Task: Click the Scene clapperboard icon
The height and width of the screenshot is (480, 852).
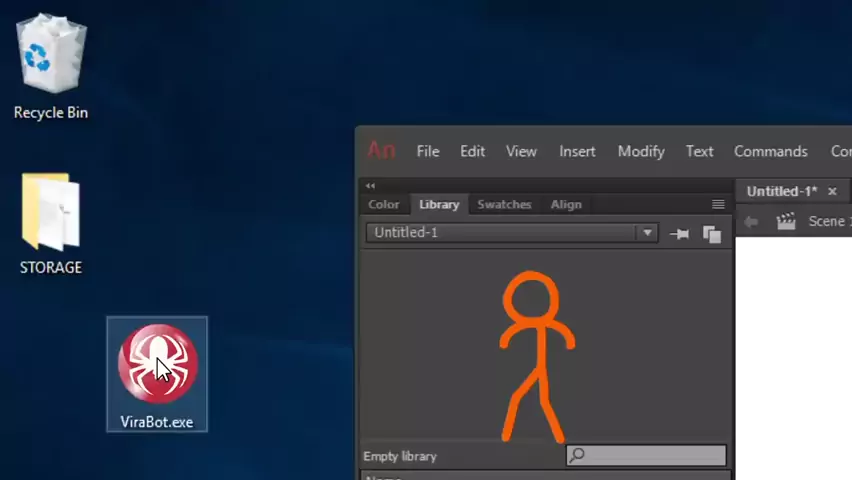Action: tap(786, 221)
